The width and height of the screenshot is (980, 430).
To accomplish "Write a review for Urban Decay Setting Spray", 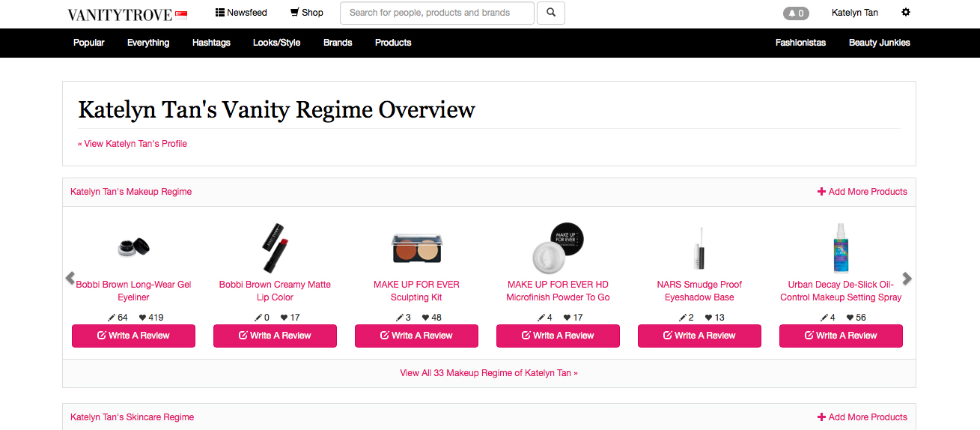I will pos(841,336).
